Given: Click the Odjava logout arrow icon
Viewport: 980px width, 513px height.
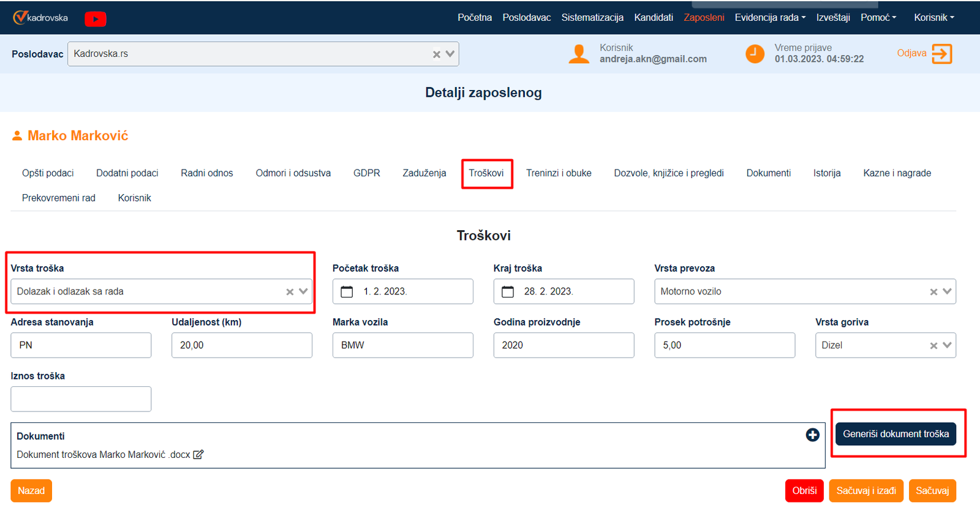Looking at the screenshot, I should [x=941, y=54].
